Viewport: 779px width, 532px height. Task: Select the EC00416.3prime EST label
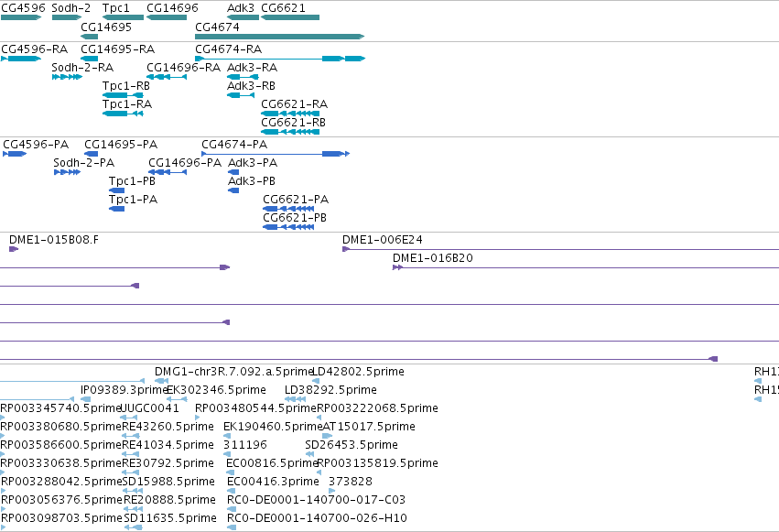pyautogui.click(x=273, y=482)
